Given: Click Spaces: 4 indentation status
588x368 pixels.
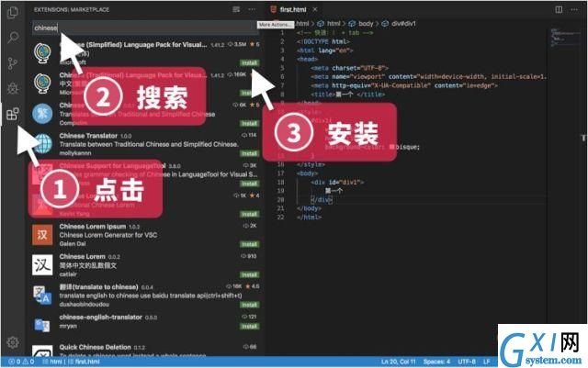Looking at the screenshot, I should pos(436,362).
